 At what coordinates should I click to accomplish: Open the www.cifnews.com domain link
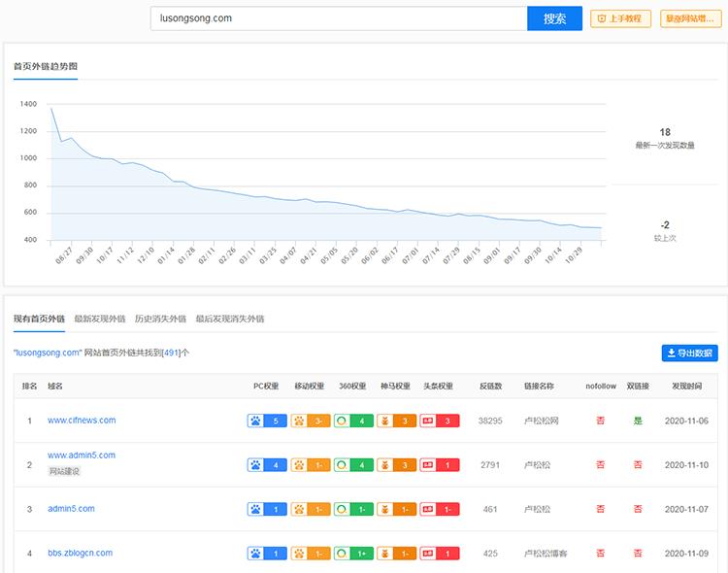click(82, 421)
